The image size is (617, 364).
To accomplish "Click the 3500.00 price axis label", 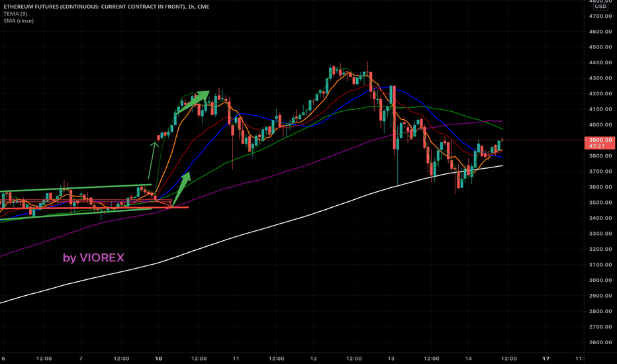I will (600, 203).
